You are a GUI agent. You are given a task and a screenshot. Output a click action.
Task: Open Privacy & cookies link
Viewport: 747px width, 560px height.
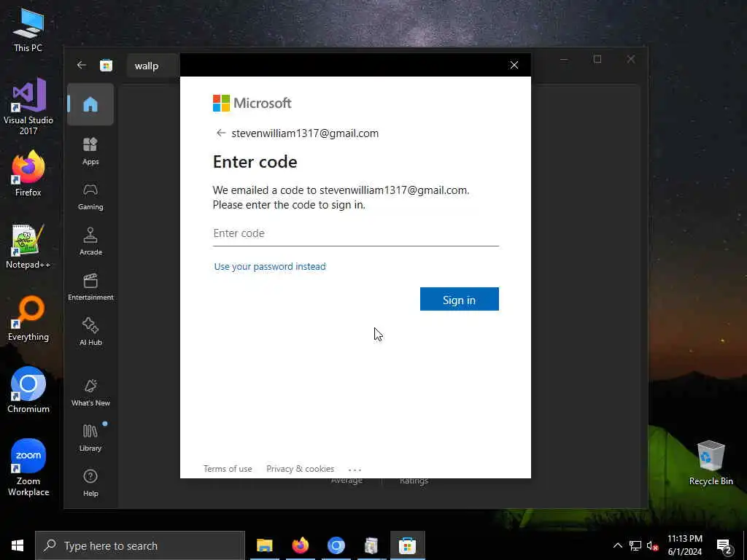click(x=300, y=469)
